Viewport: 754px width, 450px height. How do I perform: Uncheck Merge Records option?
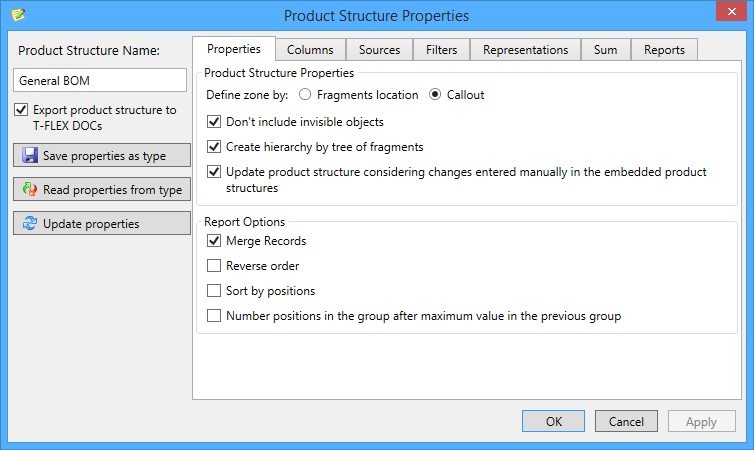coord(214,240)
